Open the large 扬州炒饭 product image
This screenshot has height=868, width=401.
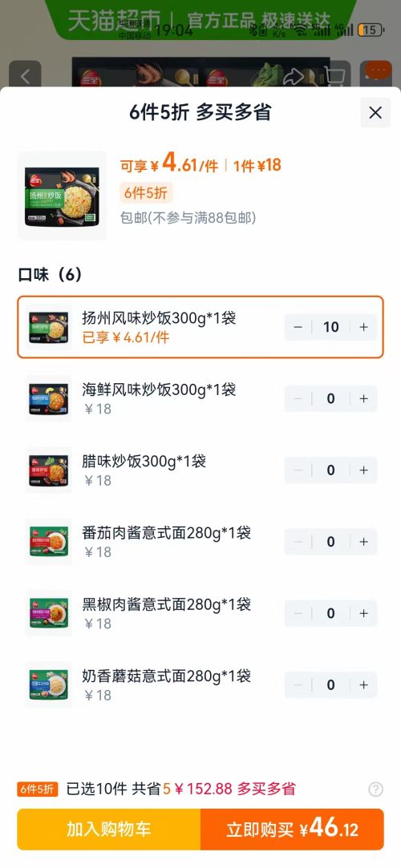coord(62,196)
